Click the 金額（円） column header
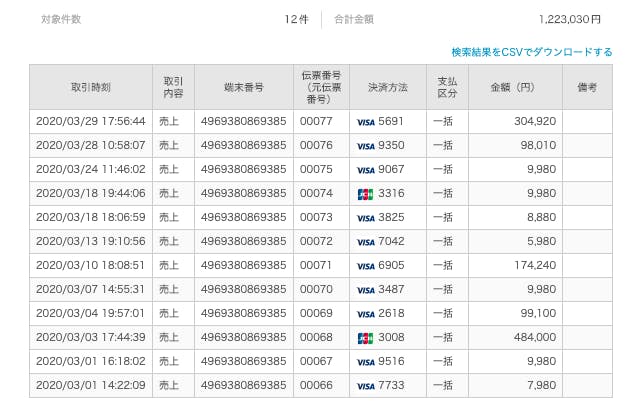This screenshot has width=640, height=405. pos(514,87)
